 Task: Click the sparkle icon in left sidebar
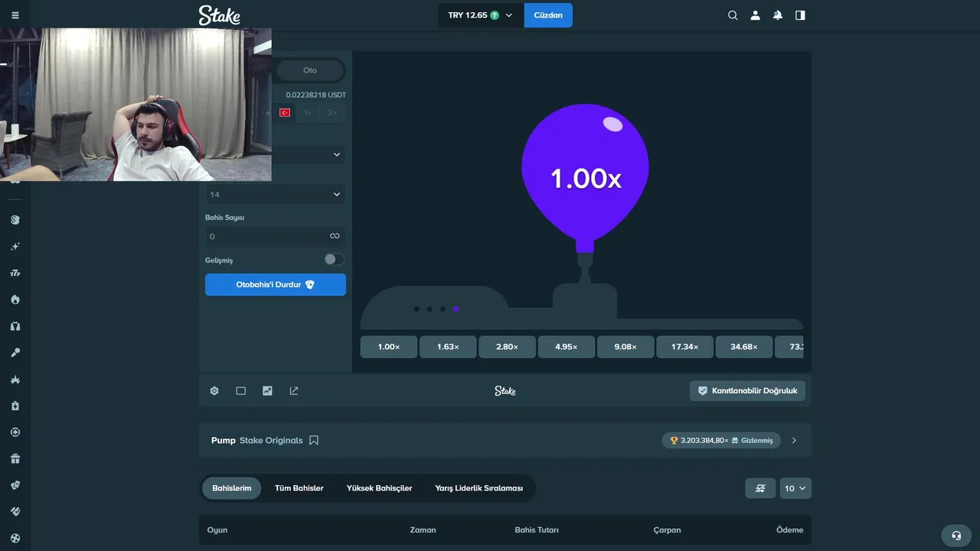pos(15,246)
